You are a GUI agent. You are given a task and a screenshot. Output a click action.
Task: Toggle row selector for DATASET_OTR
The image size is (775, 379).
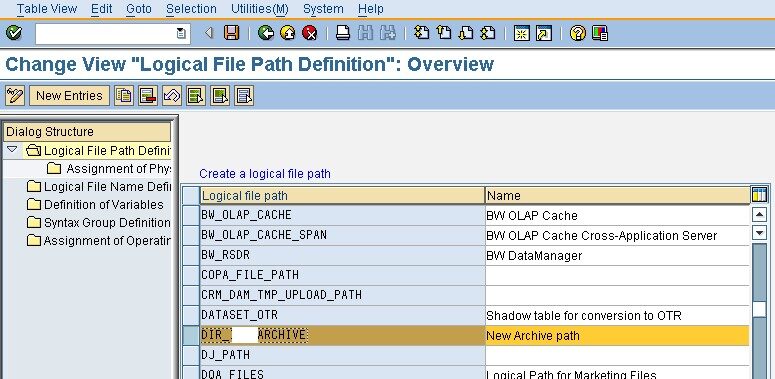[x=190, y=315]
